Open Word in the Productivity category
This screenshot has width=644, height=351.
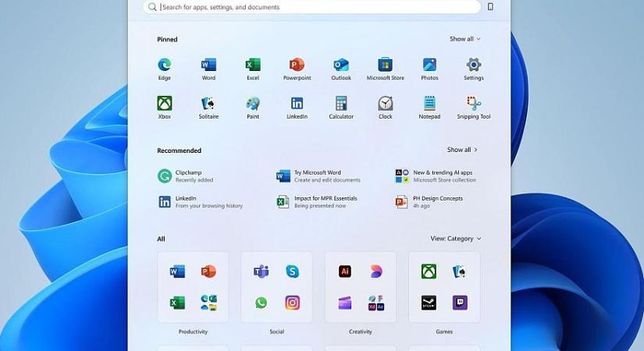pyautogui.click(x=177, y=271)
